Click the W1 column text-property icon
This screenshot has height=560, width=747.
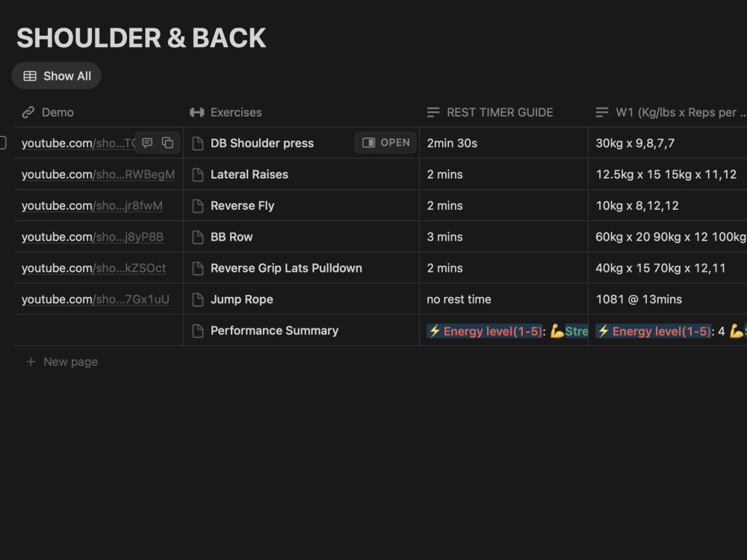click(602, 113)
